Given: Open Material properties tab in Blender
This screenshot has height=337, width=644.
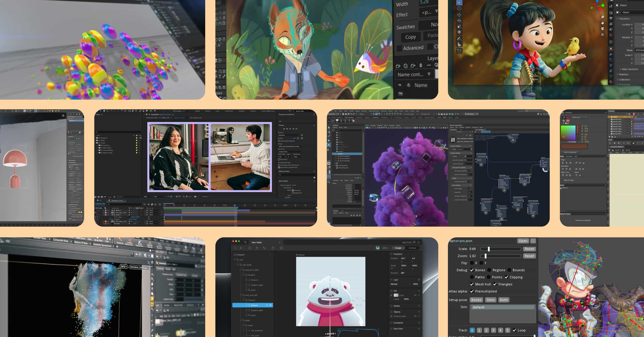Looking at the screenshot, I should (611, 82).
